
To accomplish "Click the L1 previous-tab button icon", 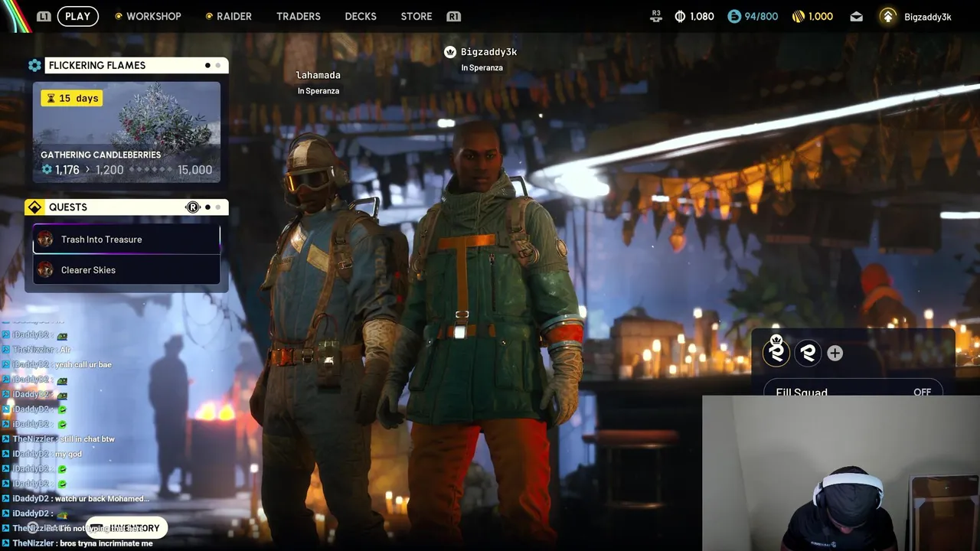I will click(x=44, y=16).
